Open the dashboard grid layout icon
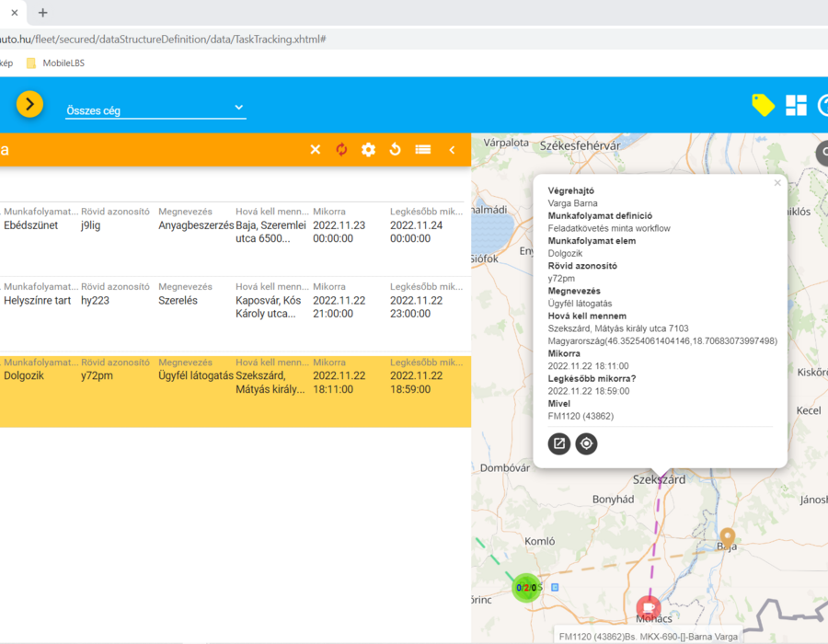Viewport: 828px width, 644px height. tap(796, 105)
